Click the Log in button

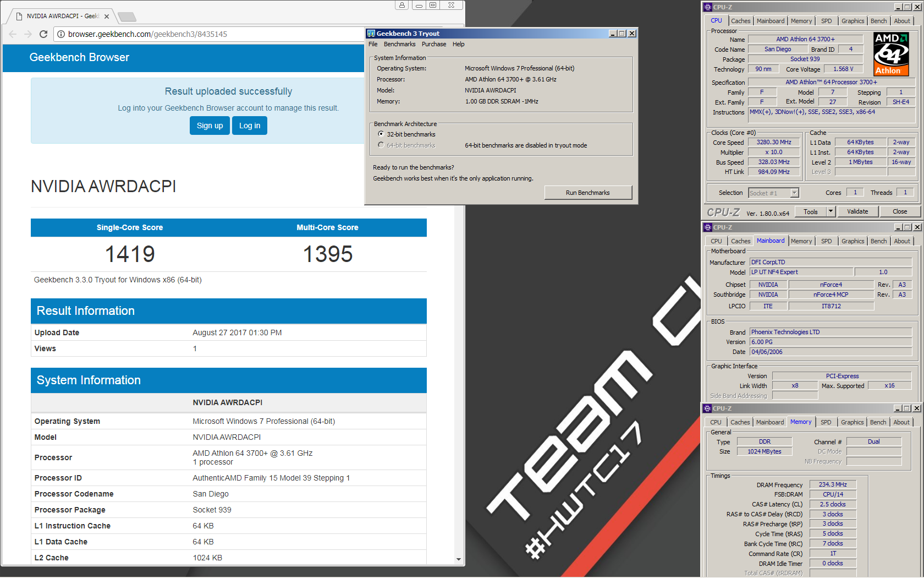pyautogui.click(x=250, y=126)
